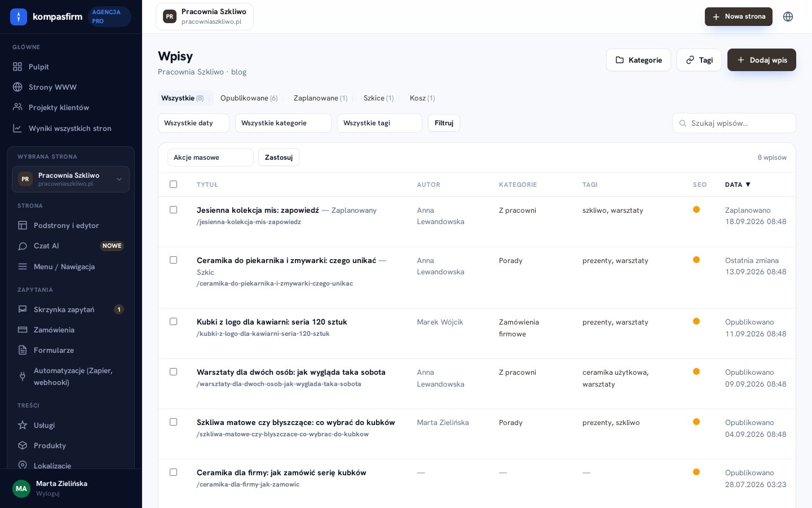Open Produkty in sidebar

71,445
